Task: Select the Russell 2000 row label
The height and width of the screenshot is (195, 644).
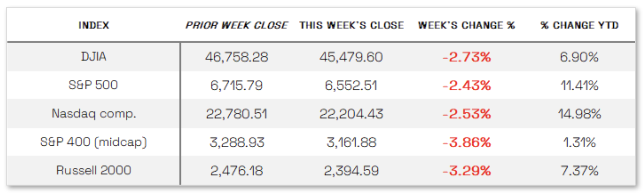Action: pyautogui.click(x=94, y=170)
